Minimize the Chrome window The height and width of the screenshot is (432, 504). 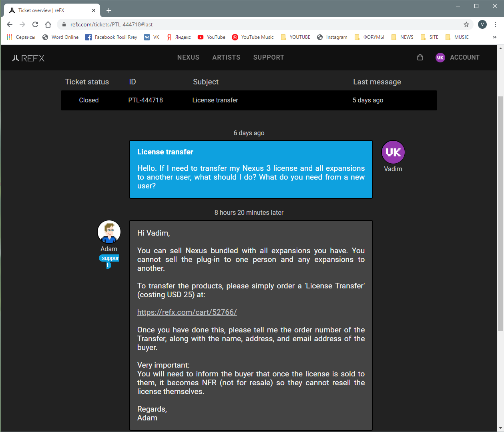[x=458, y=6]
